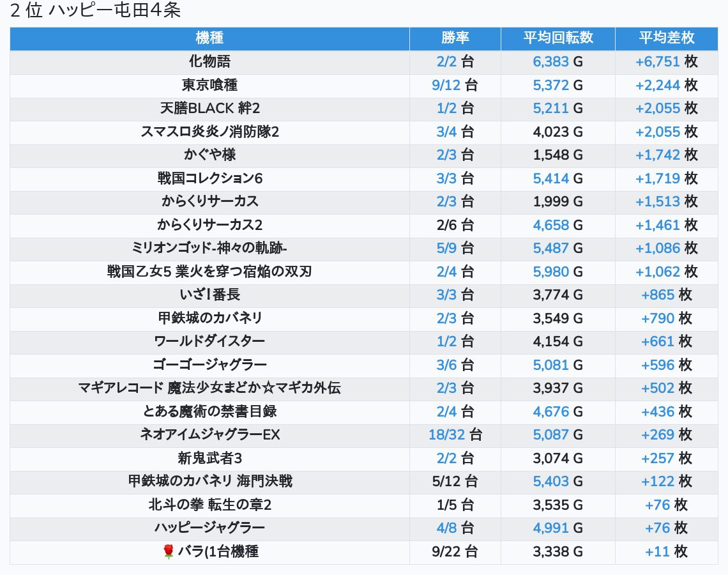
Task: Select average spins 5,980 G
Action: pyautogui.click(x=558, y=272)
